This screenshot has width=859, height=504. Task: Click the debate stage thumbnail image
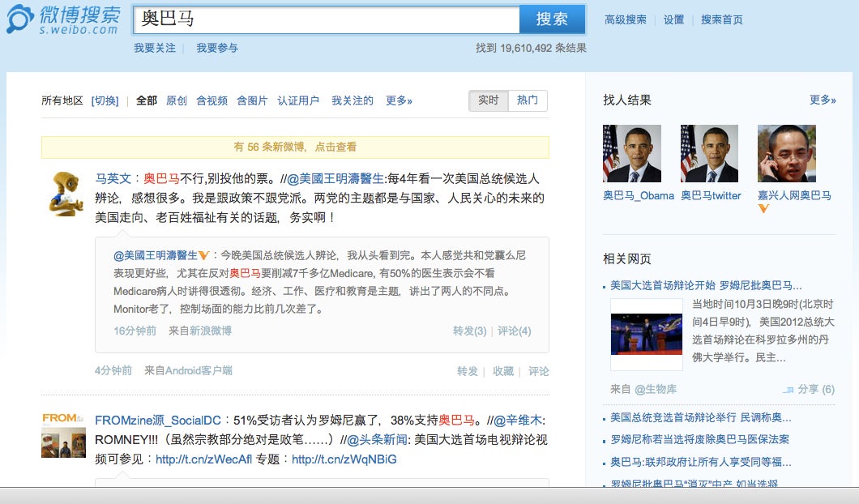point(647,334)
